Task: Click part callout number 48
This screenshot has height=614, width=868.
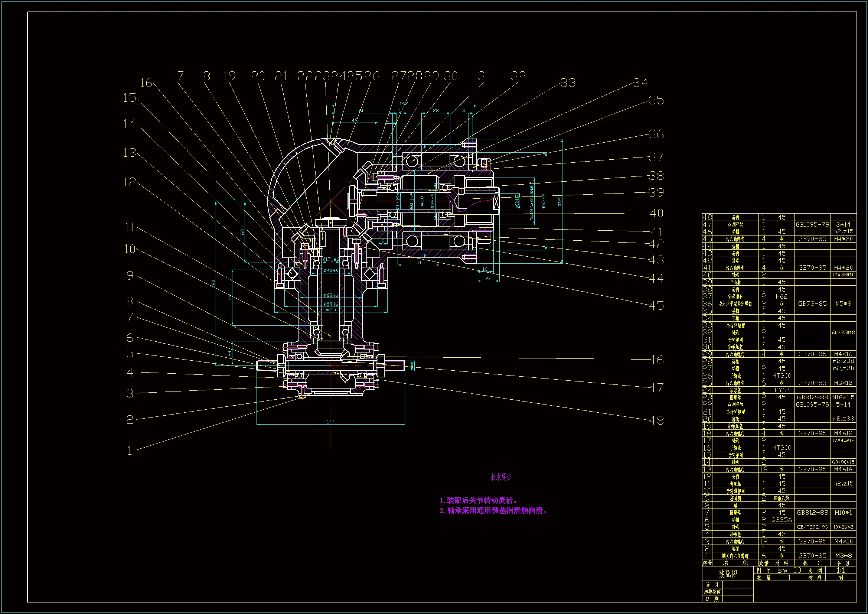Action: (x=656, y=420)
